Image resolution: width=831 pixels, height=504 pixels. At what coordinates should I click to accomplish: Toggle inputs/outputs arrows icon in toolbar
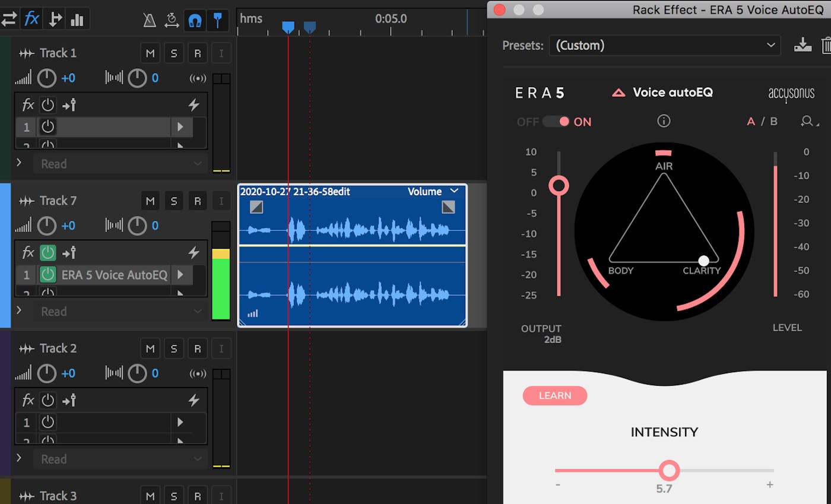click(x=8, y=19)
